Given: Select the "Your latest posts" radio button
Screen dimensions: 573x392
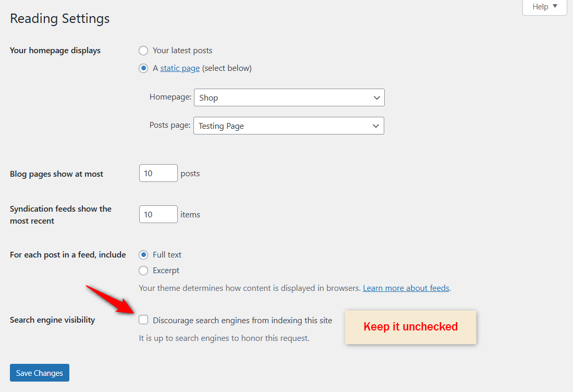Looking at the screenshot, I should coord(143,51).
